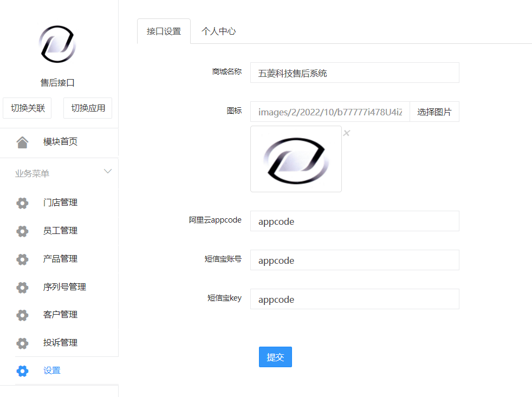
Task: Click the gear icon next to 投诉管理
Action: pyautogui.click(x=22, y=343)
